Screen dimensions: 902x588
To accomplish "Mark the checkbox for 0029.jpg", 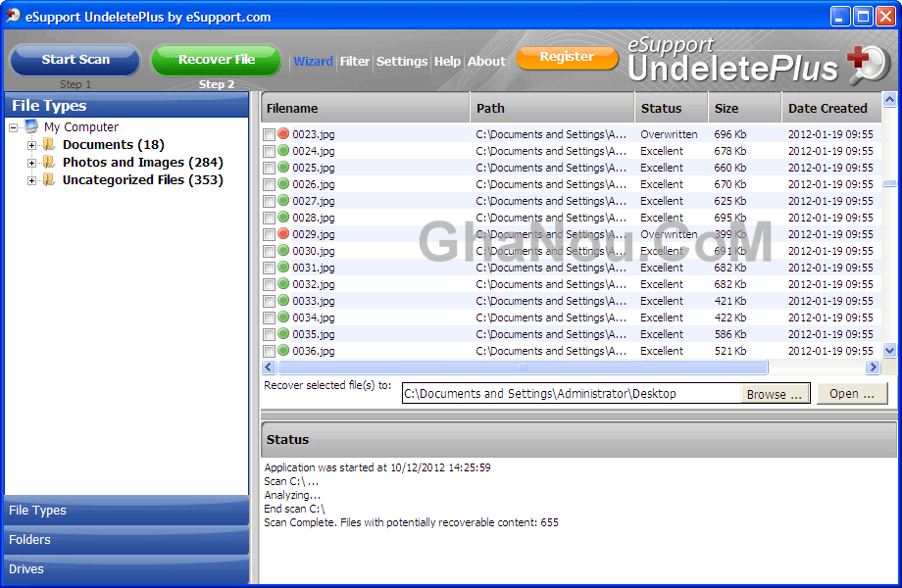I will coord(269,235).
